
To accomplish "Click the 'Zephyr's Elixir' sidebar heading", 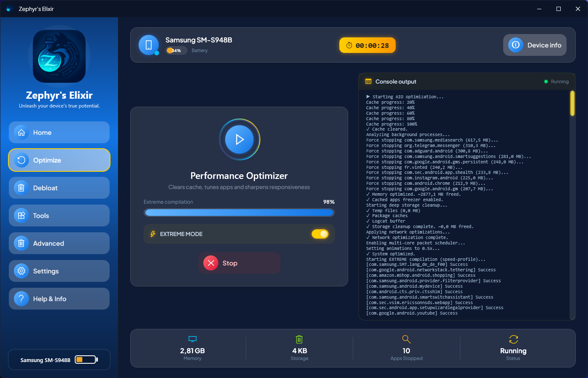I will [59, 95].
